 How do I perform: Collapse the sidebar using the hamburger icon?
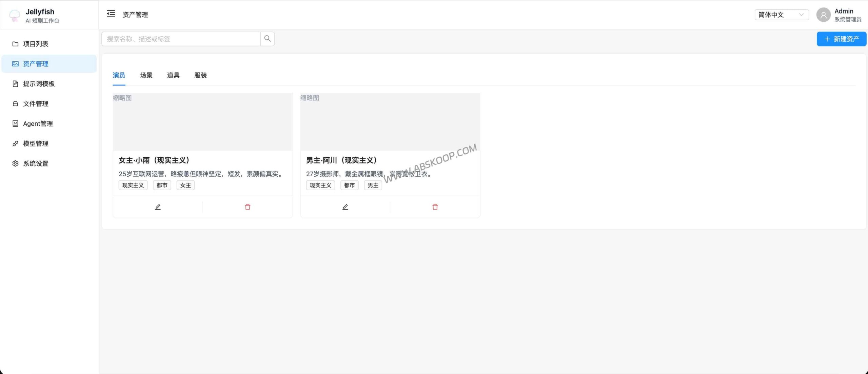tap(110, 14)
